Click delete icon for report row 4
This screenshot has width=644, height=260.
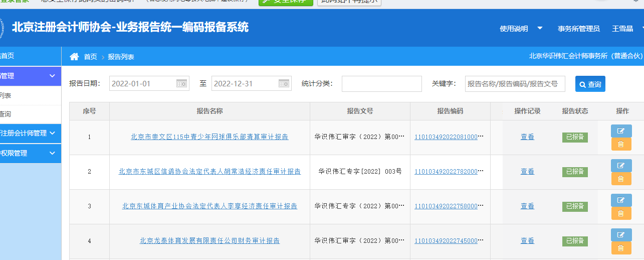(x=621, y=248)
